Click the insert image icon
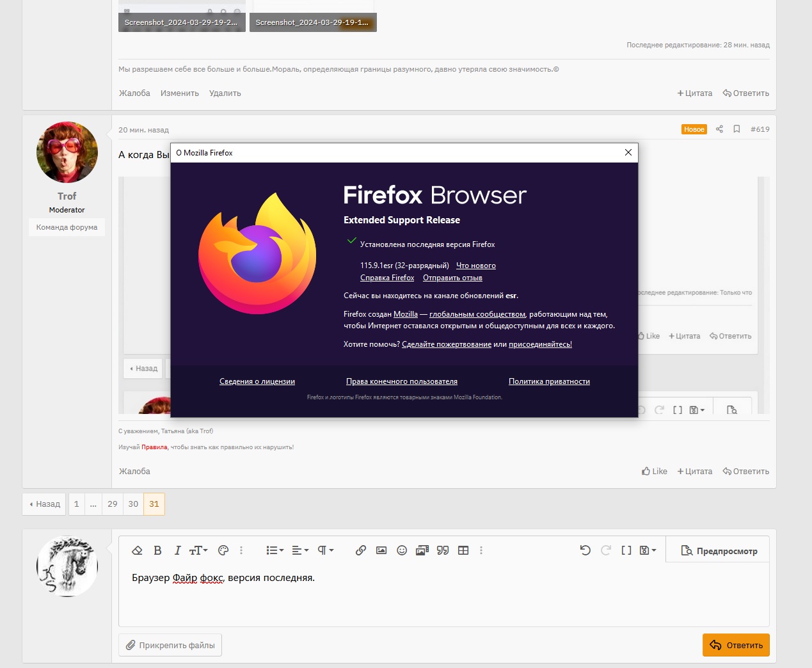 click(381, 550)
